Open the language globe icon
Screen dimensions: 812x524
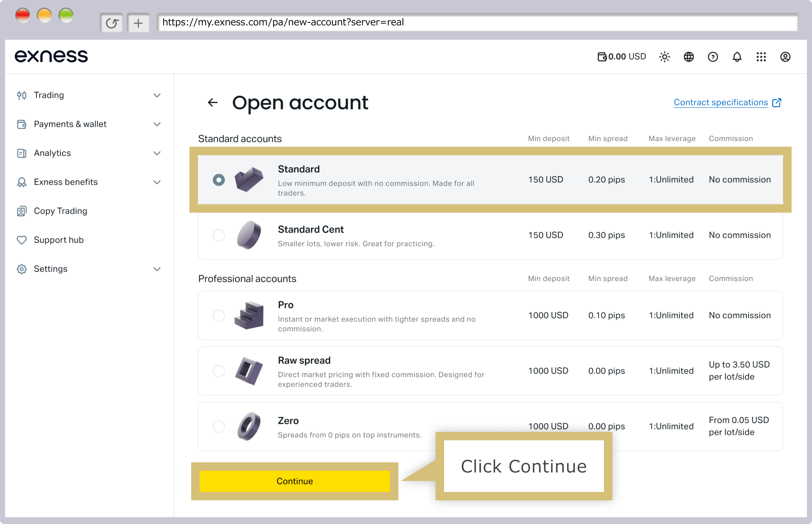[689, 57]
